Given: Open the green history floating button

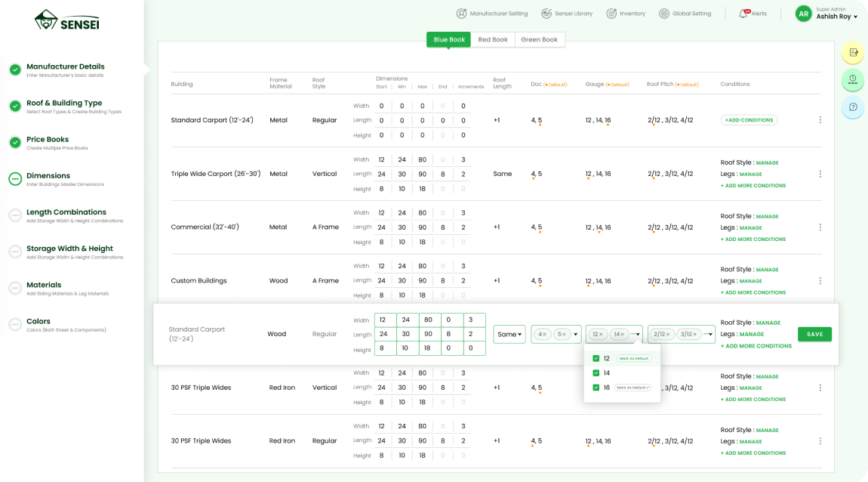Looking at the screenshot, I should (x=853, y=79).
